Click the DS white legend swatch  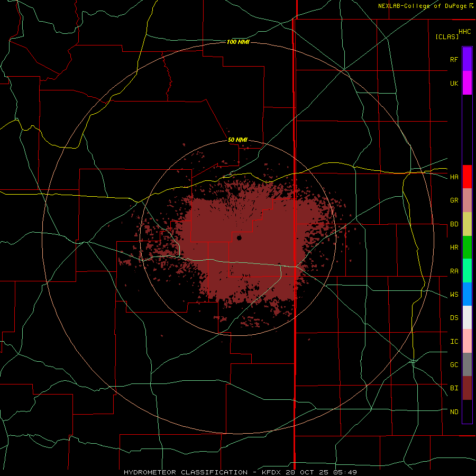pyautogui.click(x=467, y=317)
